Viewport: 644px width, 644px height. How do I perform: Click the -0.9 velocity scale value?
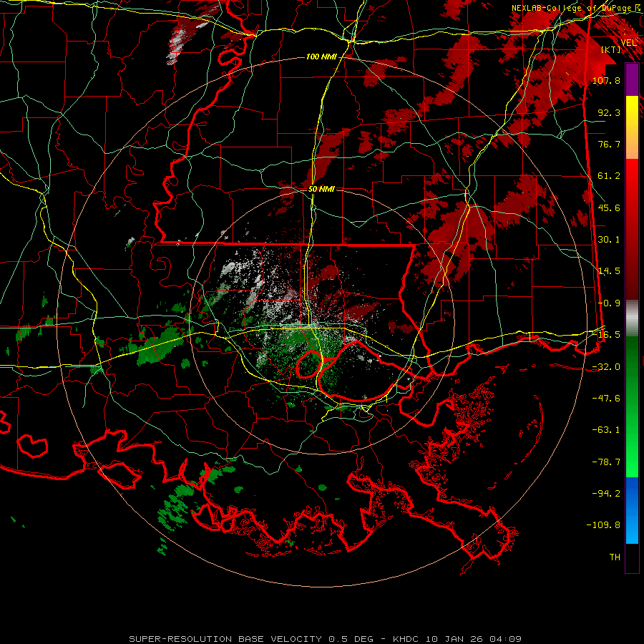pos(609,303)
